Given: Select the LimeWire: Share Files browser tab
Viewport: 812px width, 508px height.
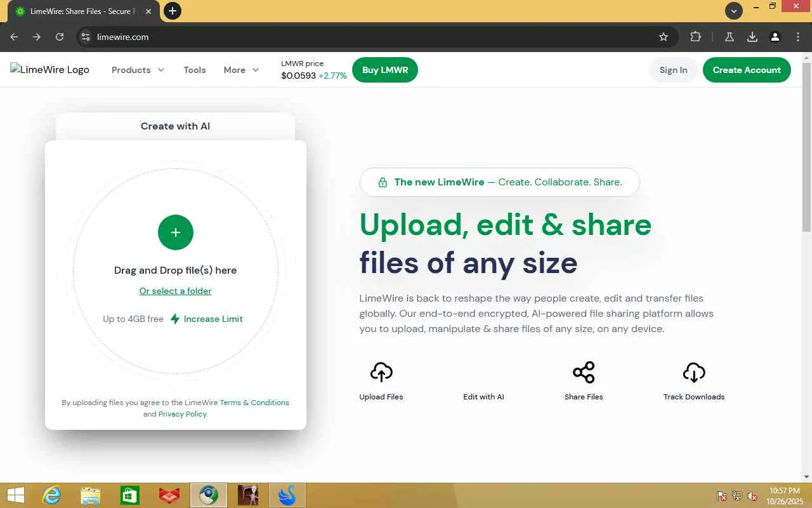Looking at the screenshot, I should (x=82, y=11).
